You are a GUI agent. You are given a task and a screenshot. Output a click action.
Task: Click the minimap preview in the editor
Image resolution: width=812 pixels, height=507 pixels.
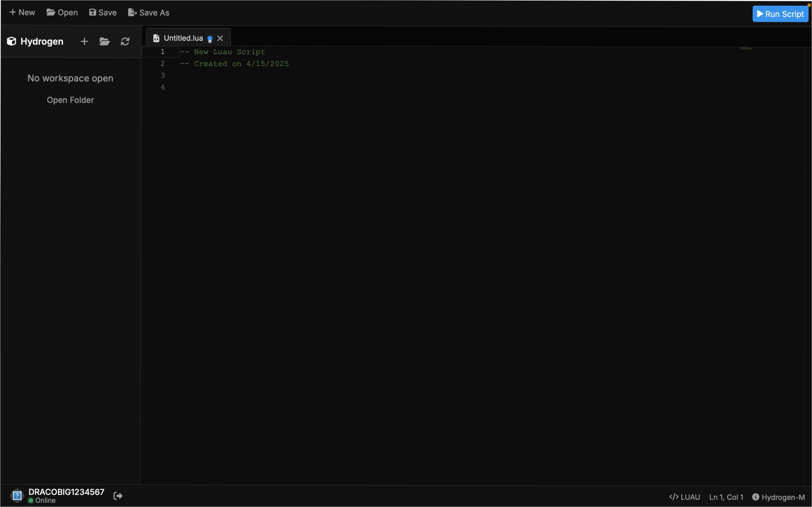tap(746, 49)
